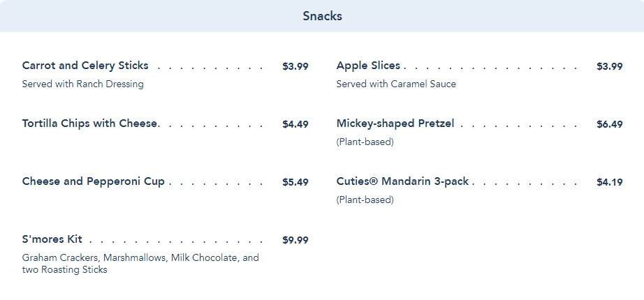Click the $5.49 Cheese and Pepperoni price
The height and width of the screenshot is (300, 644).
pos(295,182)
